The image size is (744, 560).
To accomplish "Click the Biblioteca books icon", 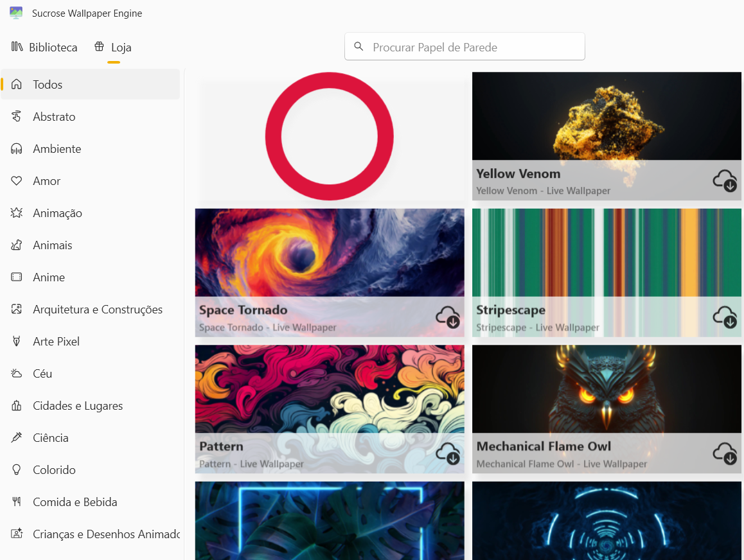I will [x=17, y=46].
